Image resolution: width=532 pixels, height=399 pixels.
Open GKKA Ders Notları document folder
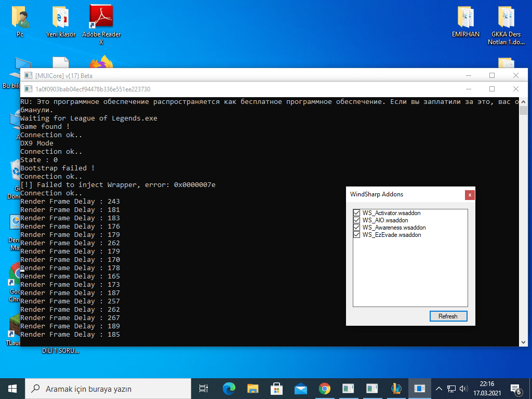[x=506, y=25]
